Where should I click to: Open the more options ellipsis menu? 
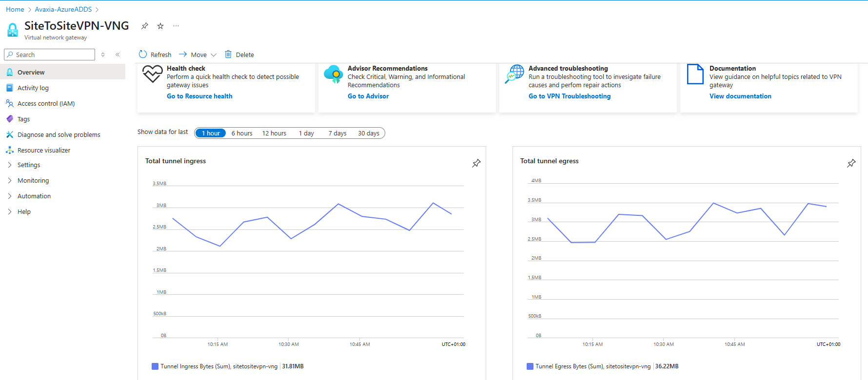click(176, 26)
